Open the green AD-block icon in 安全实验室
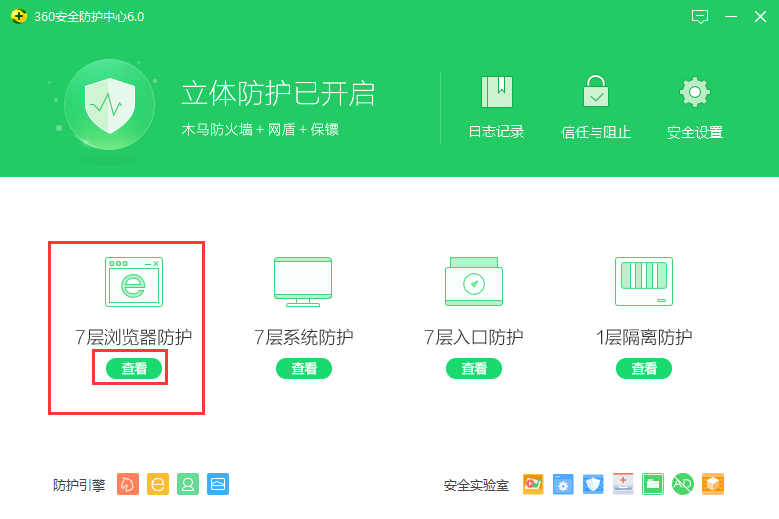Image resolution: width=779 pixels, height=519 pixels. click(x=683, y=485)
